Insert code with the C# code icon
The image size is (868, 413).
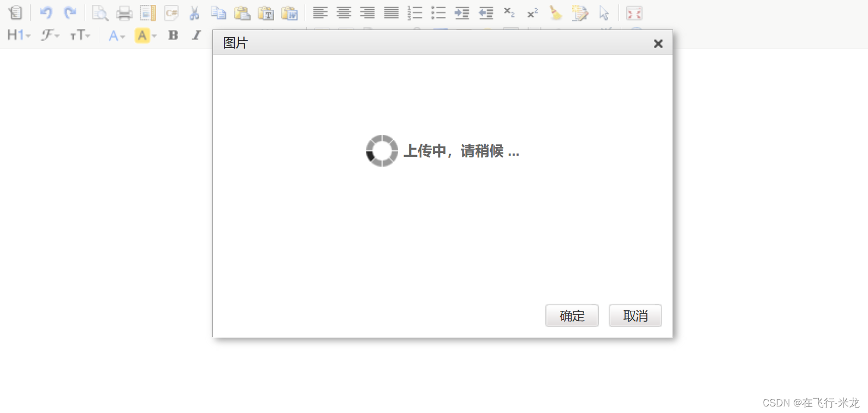[x=171, y=13]
